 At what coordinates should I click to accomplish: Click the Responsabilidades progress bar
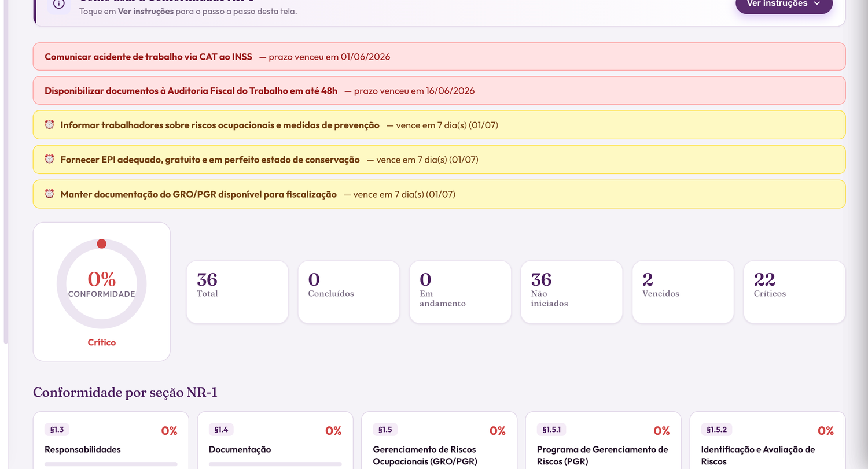pyautogui.click(x=111, y=464)
